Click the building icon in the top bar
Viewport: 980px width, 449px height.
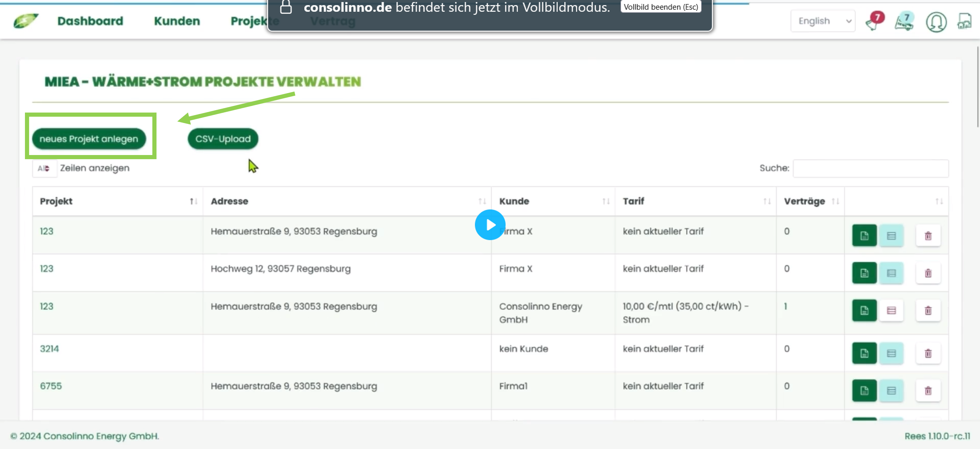click(965, 21)
